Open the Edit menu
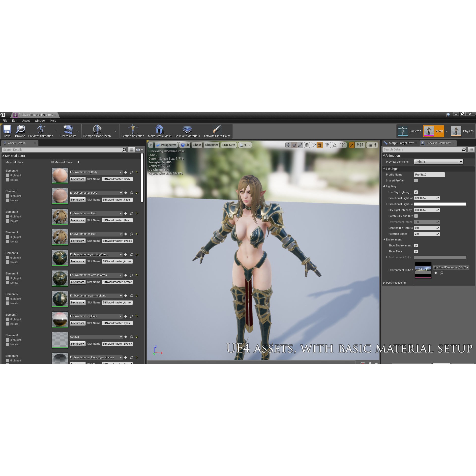The image size is (476, 476). (15, 121)
